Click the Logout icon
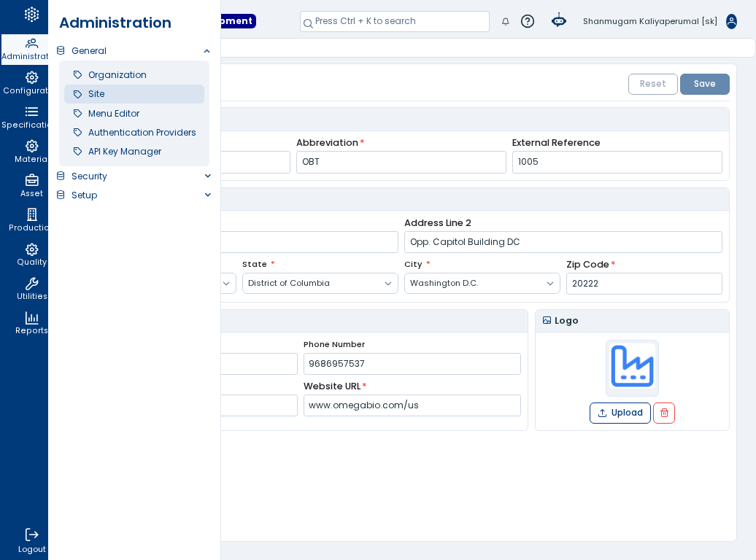 click(32, 534)
